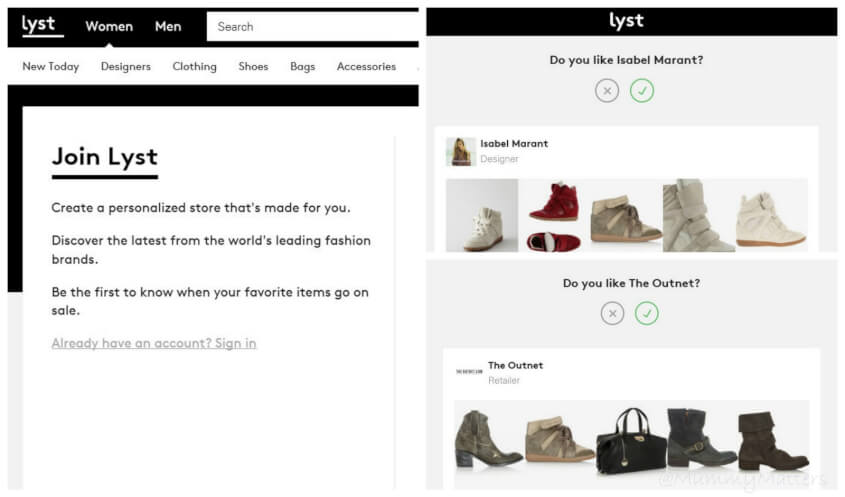
Task: Focus the Search field
Action: tap(313, 26)
